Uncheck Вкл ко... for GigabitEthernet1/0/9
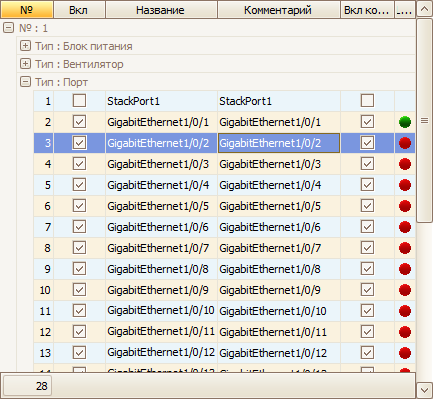 coord(367,290)
